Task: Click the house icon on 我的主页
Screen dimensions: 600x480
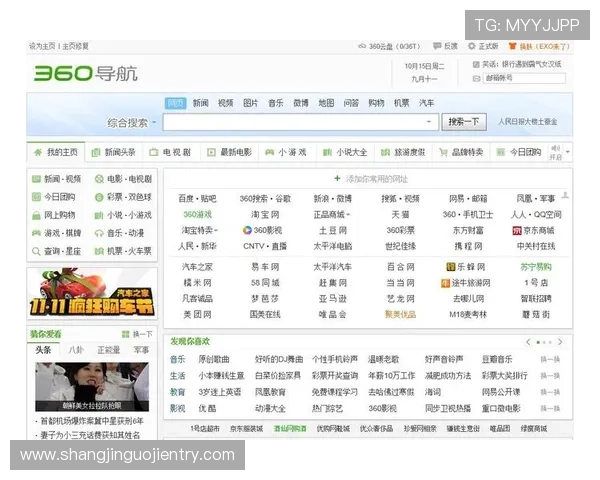Action: pyautogui.click(x=38, y=152)
